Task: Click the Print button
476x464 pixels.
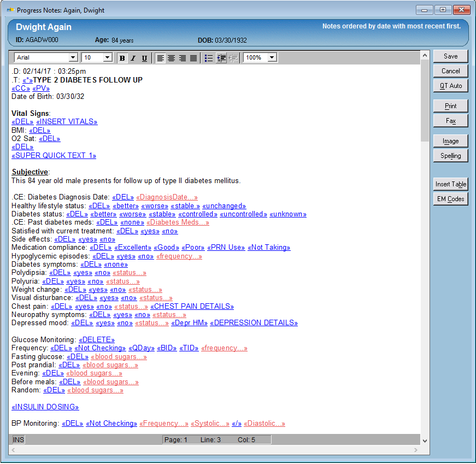Action: (x=450, y=106)
